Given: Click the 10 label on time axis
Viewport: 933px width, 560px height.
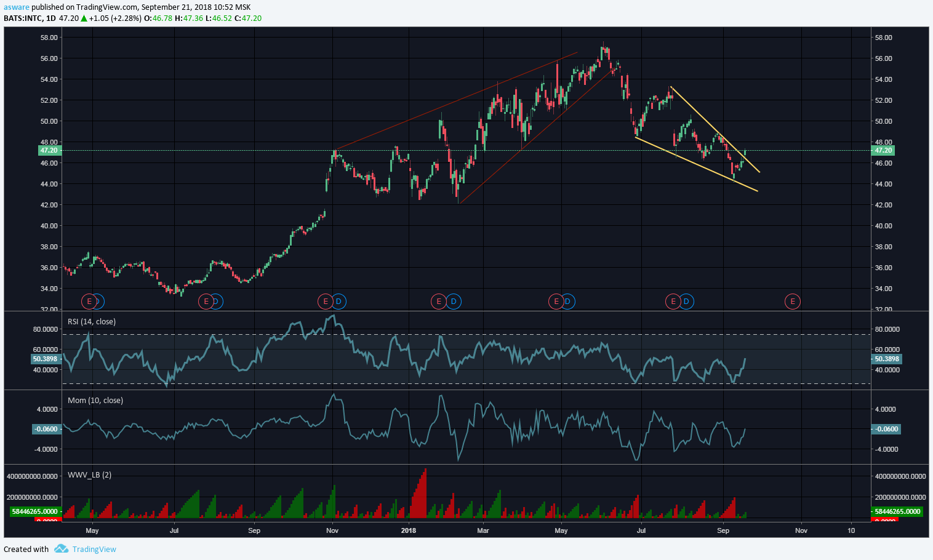Looking at the screenshot, I should tap(851, 530).
